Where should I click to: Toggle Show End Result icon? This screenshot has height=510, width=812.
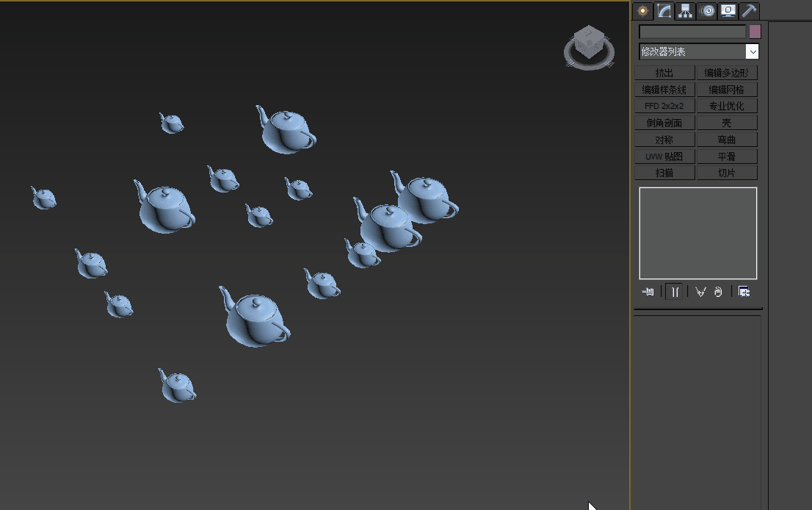pos(674,292)
